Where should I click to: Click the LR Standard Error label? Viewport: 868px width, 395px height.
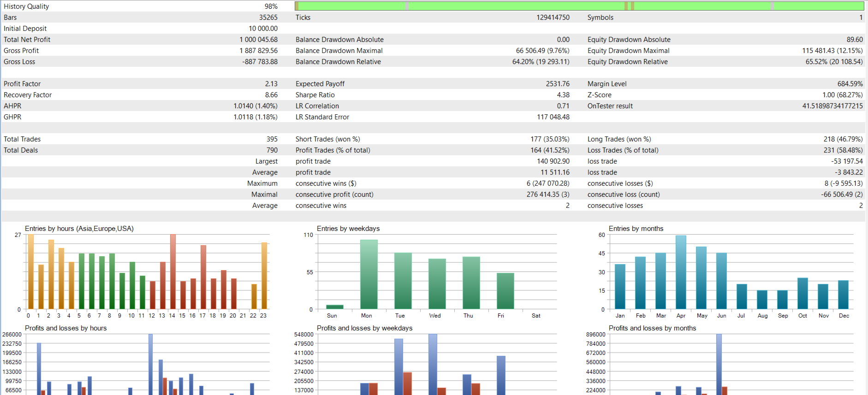click(322, 117)
